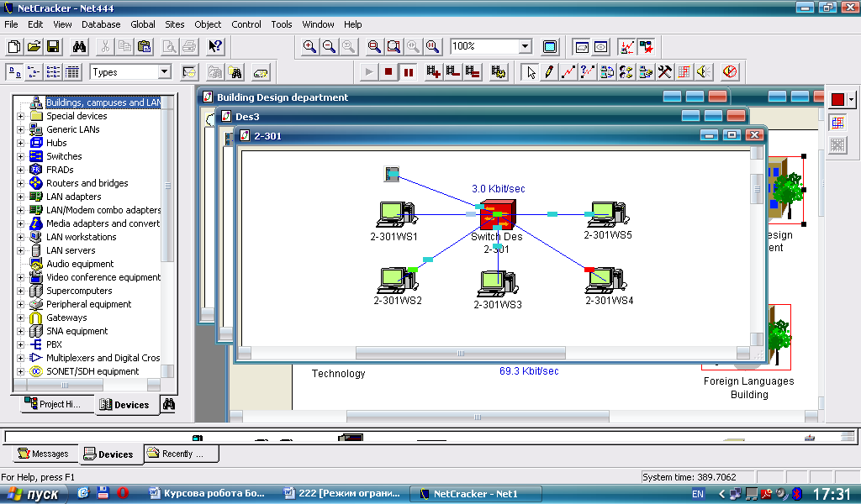Open the 222 Word document taskbar item
This screenshot has height=504, width=861.
click(342, 494)
